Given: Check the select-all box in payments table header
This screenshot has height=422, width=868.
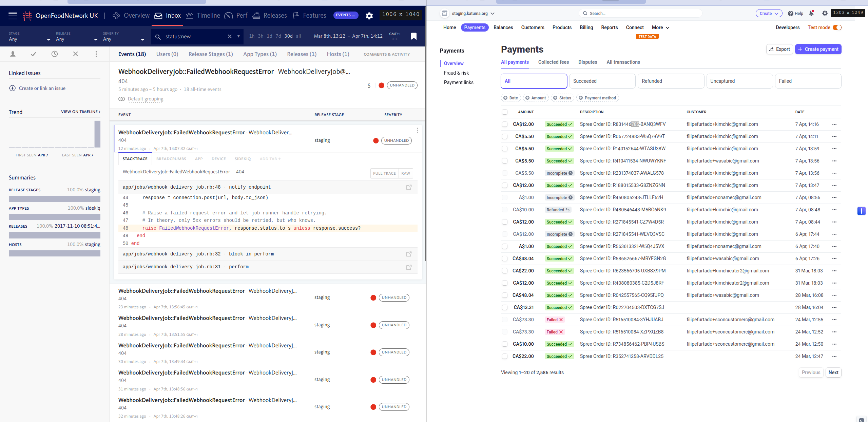Looking at the screenshot, I should click(505, 112).
